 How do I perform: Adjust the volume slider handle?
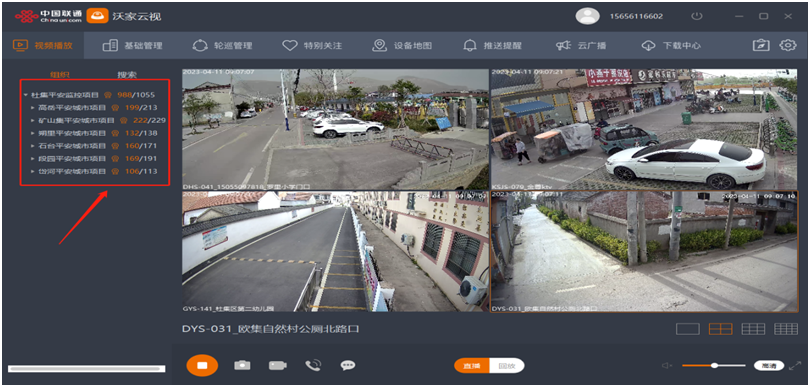point(714,365)
